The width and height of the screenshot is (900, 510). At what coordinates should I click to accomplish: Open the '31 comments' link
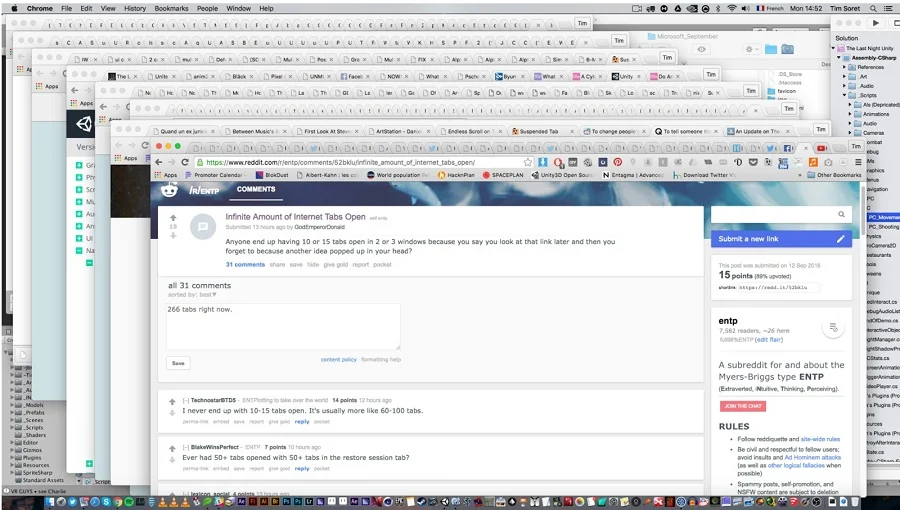(x=245, y=265)
